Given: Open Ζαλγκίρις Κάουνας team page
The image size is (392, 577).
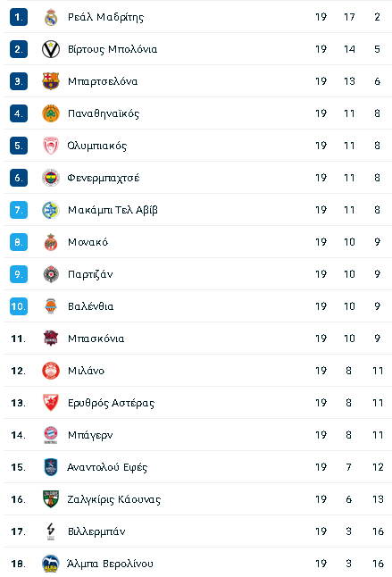Looking at the screenshot, I should [x=114, y=499].
